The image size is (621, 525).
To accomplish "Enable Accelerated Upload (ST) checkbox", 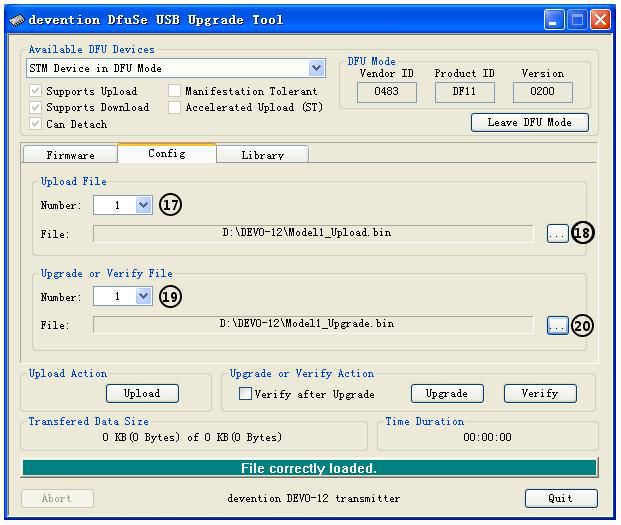I will point(174,107).
